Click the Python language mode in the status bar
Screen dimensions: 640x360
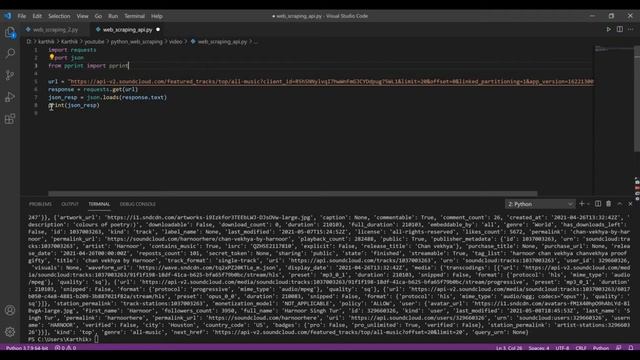coord(601,348)
